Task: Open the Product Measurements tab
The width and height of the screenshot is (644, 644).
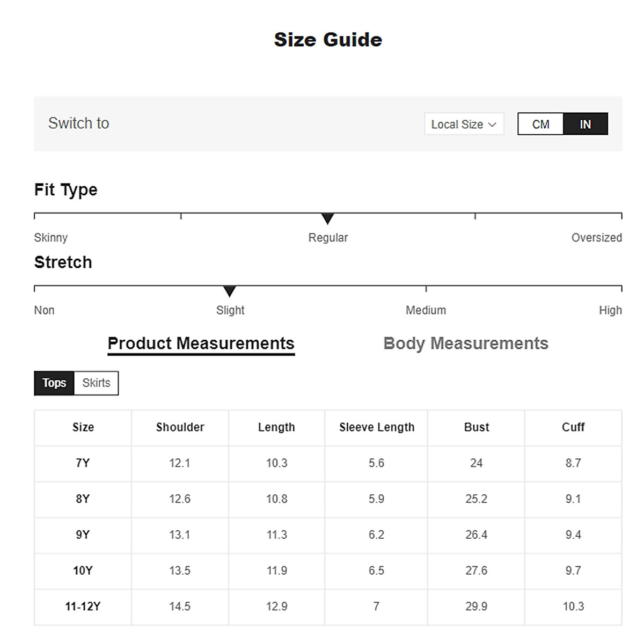Action: tap(201, 343)
